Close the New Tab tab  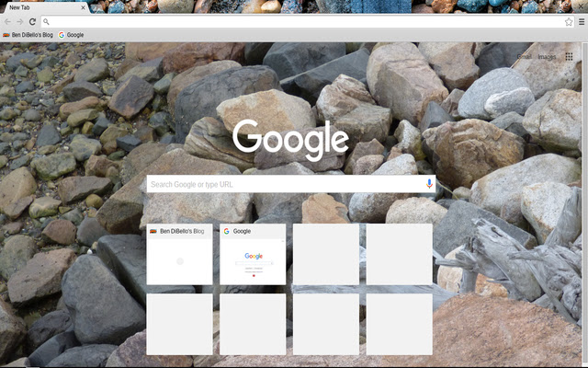(x=83, y=7)
